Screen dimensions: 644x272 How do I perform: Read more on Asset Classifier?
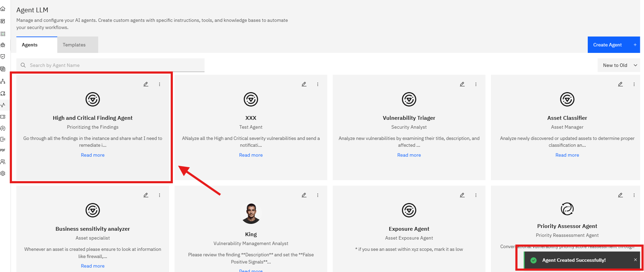pyautogui.click(x=567, y=155)
